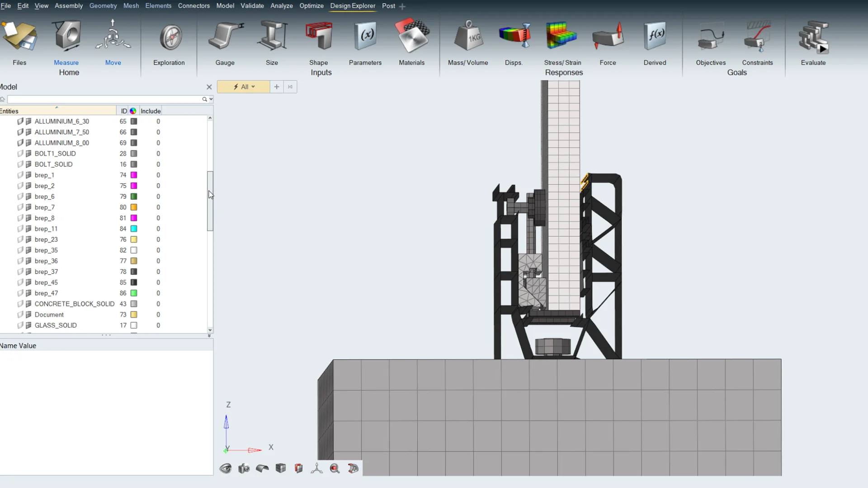Viewport: 868px width, 488px height.
Task: Open the Derived response tool
Action: click(655, 36)
